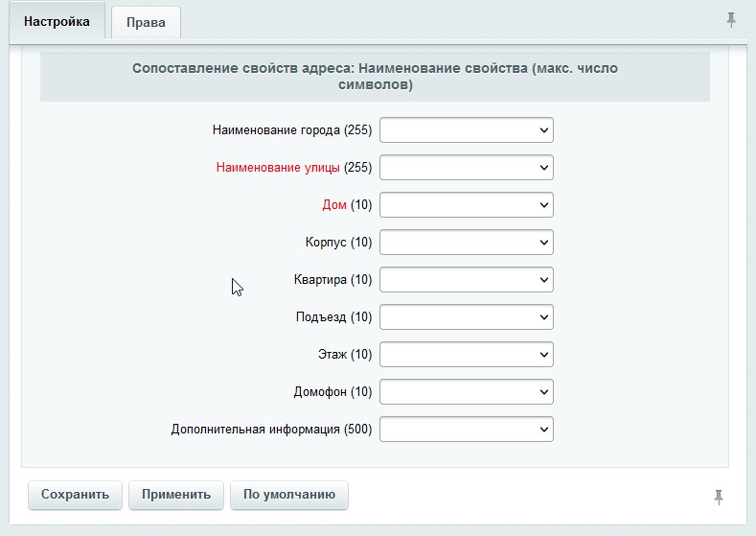
Task: Click the Наименование города label text
Action: click(276, 130)
